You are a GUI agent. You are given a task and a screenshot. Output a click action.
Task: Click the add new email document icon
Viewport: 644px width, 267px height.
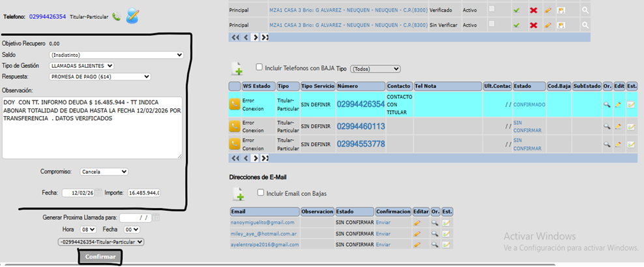(237, 194)
